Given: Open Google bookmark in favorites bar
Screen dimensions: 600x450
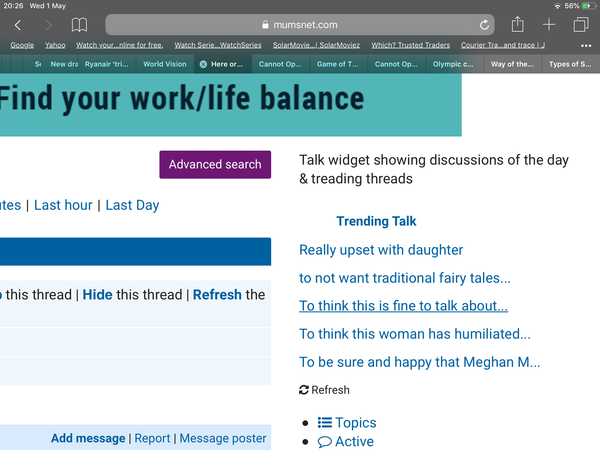Looking at the screenshot, I should click(22, 45).
